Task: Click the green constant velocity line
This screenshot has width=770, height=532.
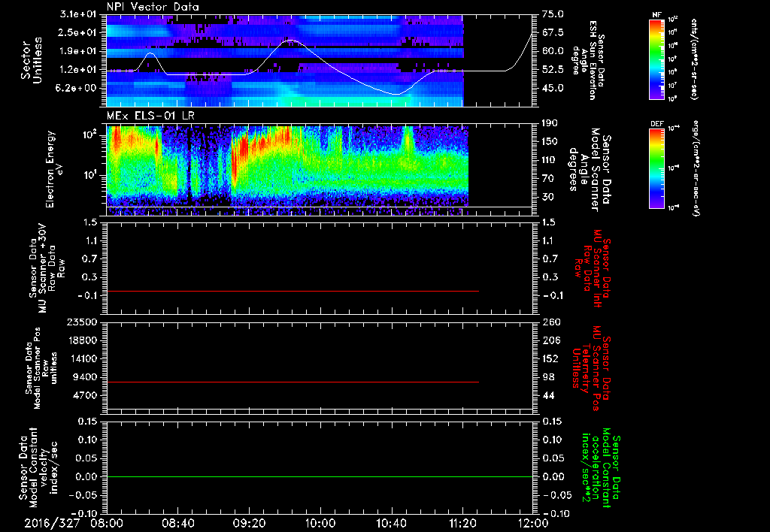Action: [x=320, y=476]
